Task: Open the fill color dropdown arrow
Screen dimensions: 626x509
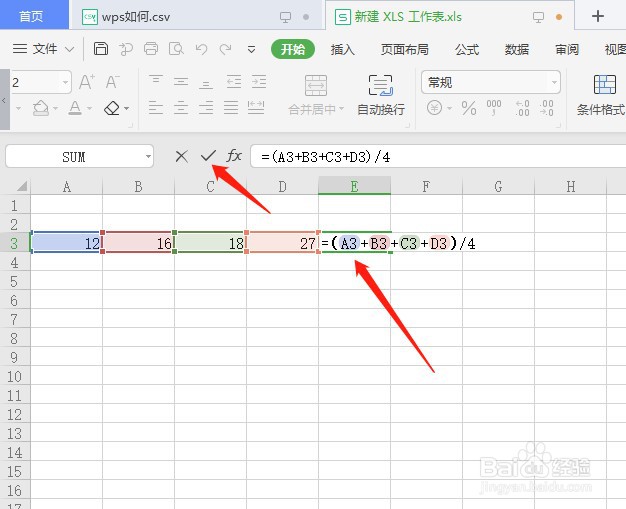Action: point(55,108)
